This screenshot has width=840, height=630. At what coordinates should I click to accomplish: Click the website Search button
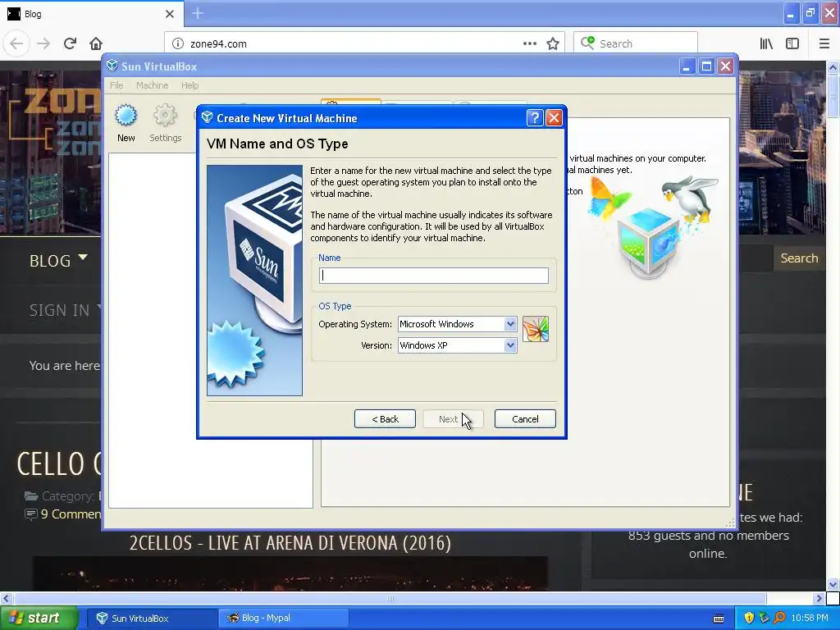coord(799,258)
